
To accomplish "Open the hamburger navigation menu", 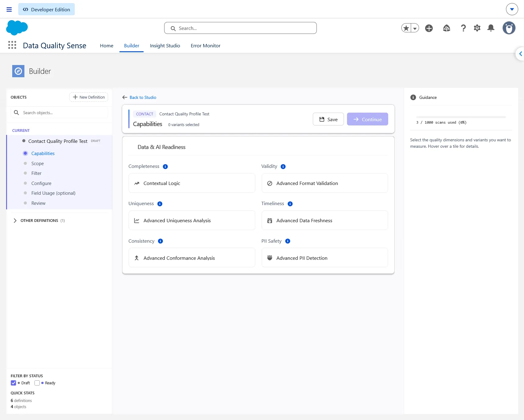I will (9, 9).
